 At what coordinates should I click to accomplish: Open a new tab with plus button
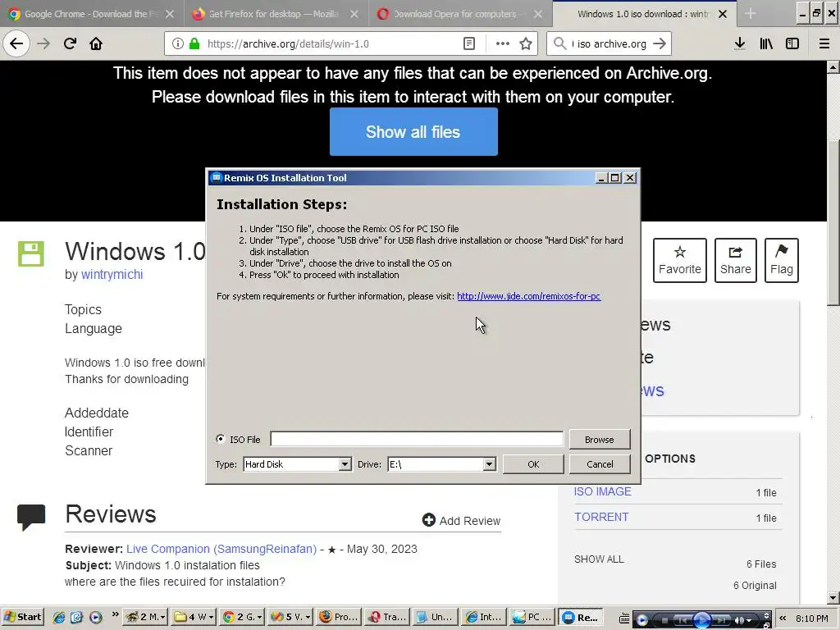tap(750, 14)
